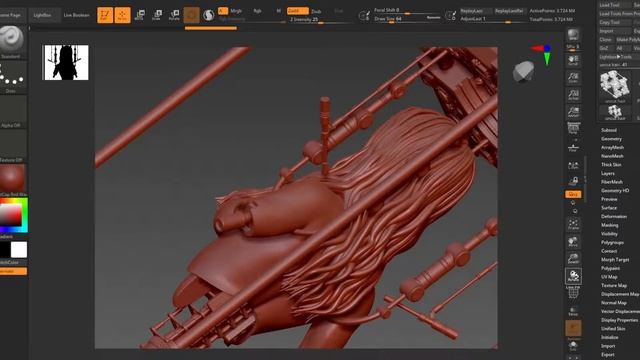Expand the ArrayMesh section
The image size is (640, 360).
tap(612, 147)
